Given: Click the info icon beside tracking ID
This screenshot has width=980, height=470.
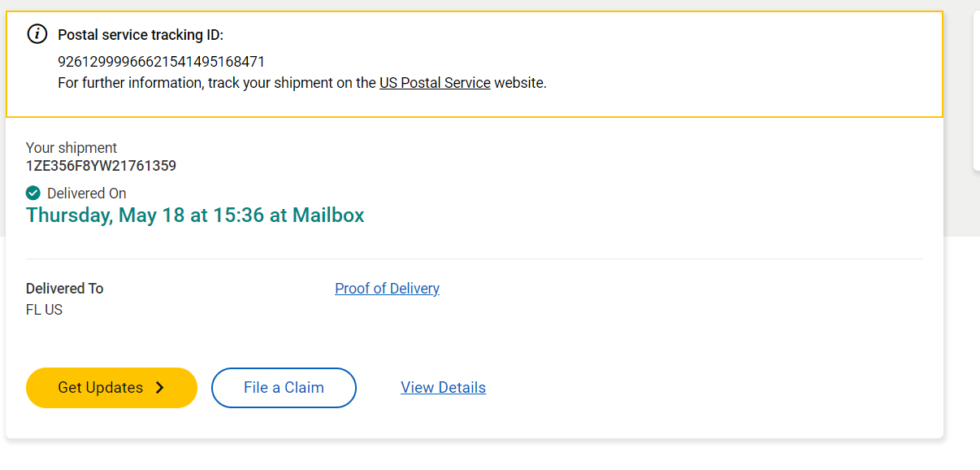Looking at the screenshot, I should (x=37, y=34).
